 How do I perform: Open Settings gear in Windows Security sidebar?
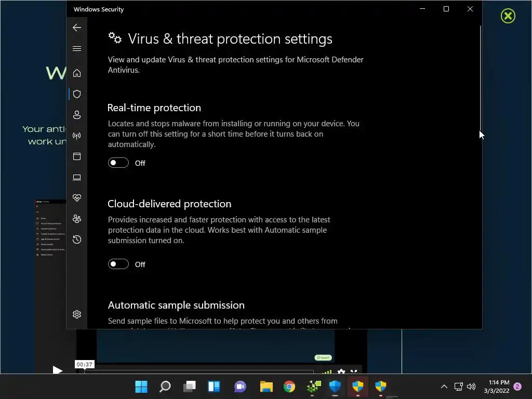pyautogui.click(x=77, y=314)
